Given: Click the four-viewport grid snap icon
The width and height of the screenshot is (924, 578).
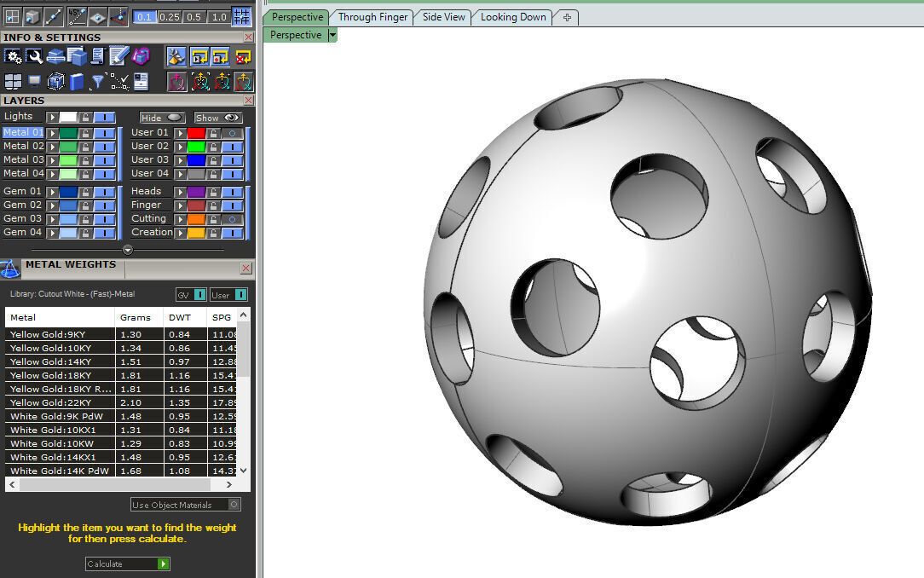Looking at the screenshot, I should pyautogui.click(x=12, y=16).
